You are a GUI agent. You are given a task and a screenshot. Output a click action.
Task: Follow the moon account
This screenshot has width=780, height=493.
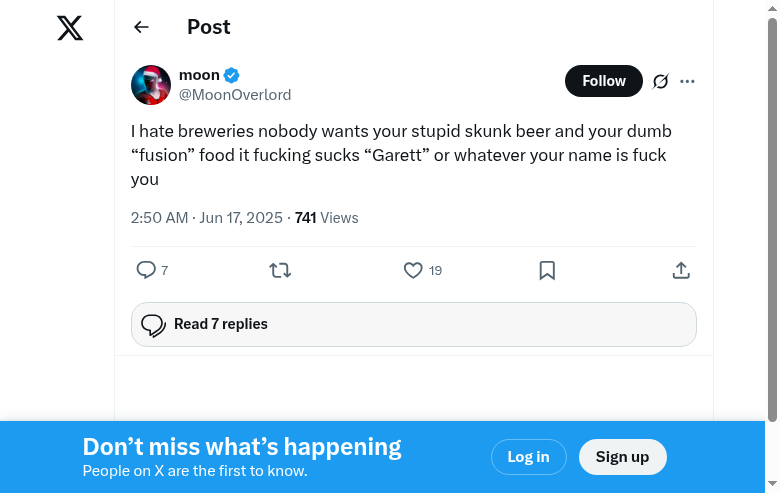604,81
